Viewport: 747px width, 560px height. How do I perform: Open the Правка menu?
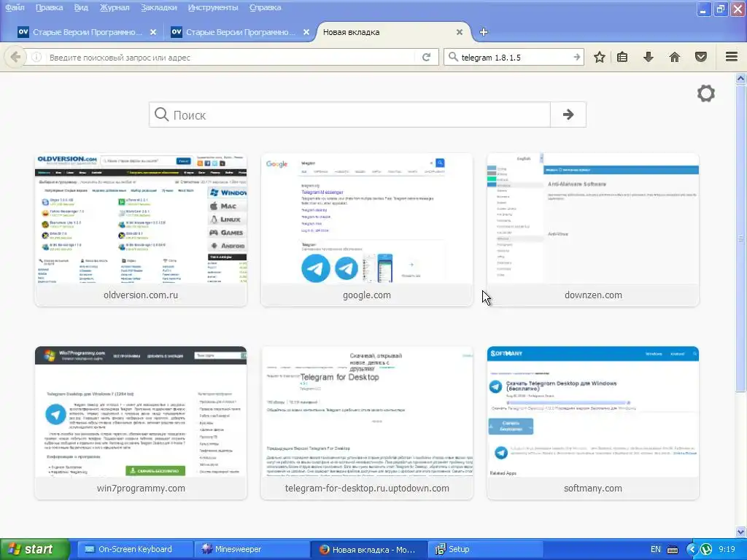49,7
